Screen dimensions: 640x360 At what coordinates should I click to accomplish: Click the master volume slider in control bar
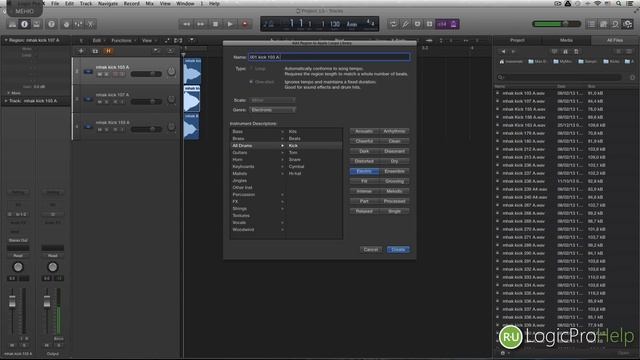(x=556, y=24)
